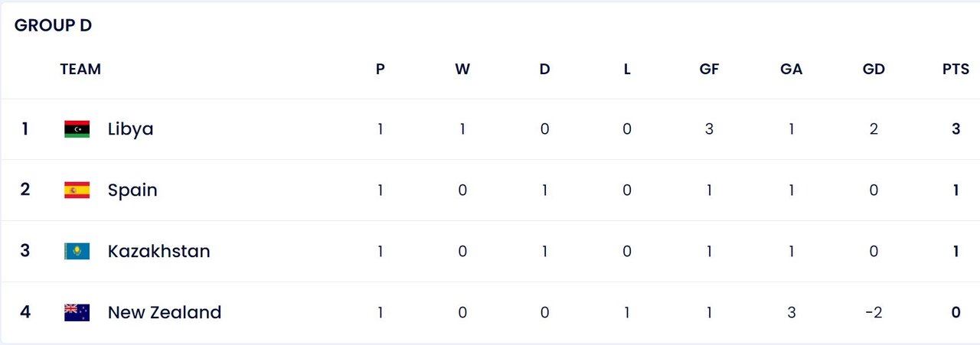Click the P column header
This screenshot has width=980, height=345.
point(381,70)
